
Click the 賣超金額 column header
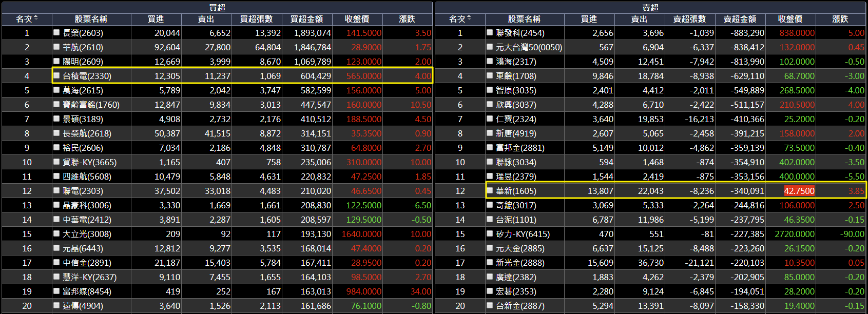[740, 19]
